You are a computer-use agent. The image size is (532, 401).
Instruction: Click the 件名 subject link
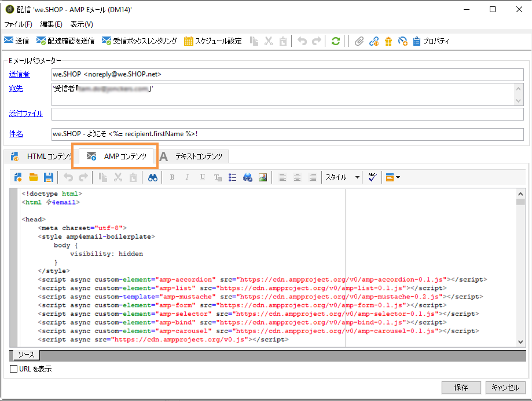pyautogui.click(x=16, y=134)
